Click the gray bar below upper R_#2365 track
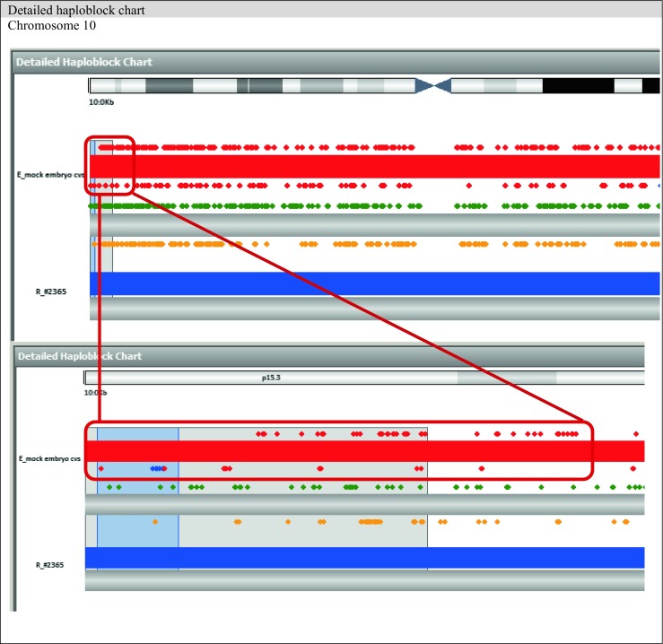This screenshot has width=663, height=644. coord(377,308)
